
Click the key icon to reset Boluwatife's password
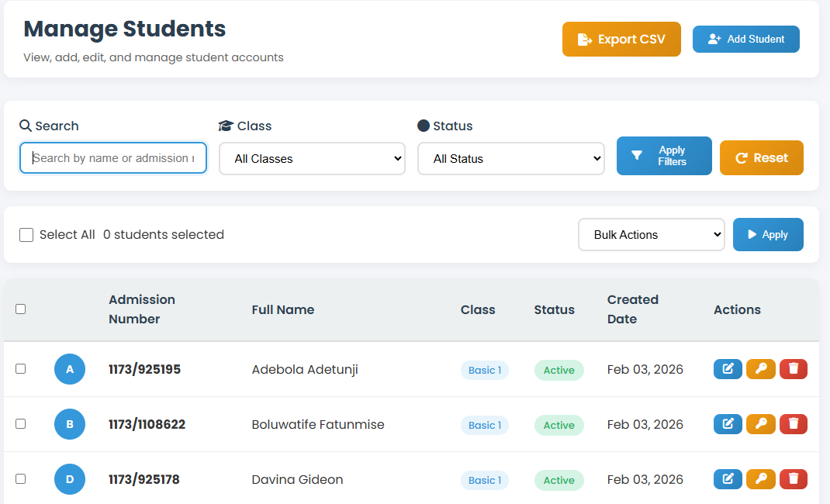point(761,424)
